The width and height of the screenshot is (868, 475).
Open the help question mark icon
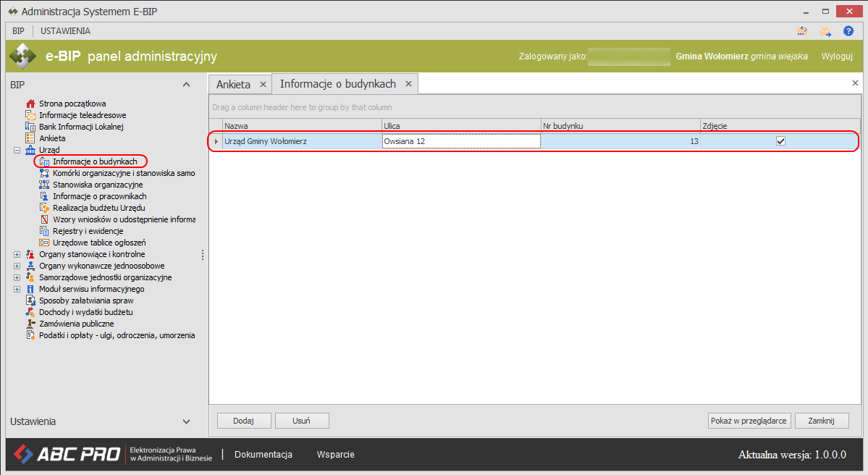[x=848, y=31]
